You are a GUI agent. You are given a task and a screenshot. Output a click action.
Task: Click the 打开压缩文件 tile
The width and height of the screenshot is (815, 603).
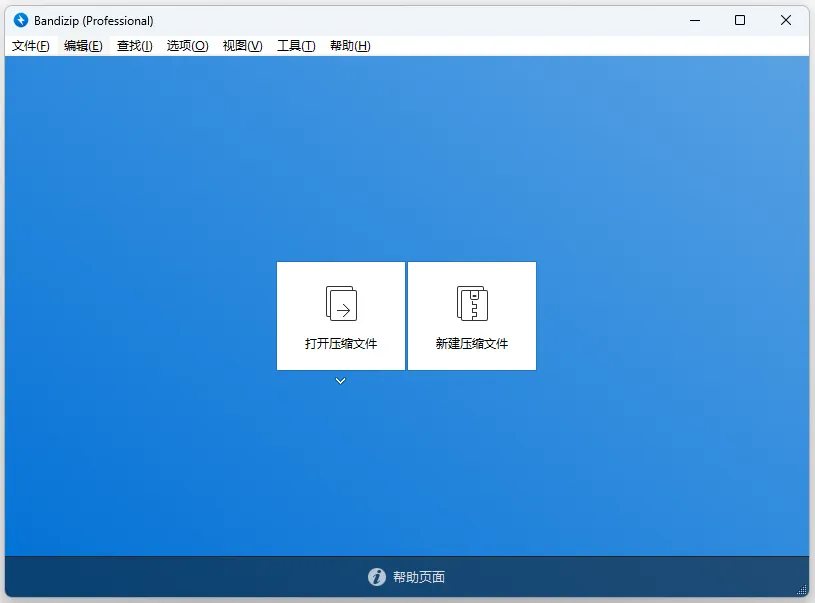(x=340, y=316)
